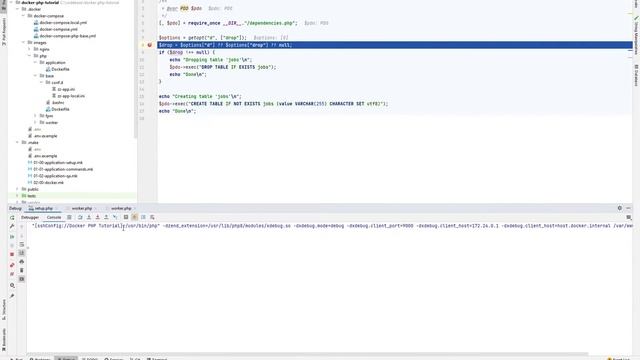Expand the nginx folder
Viewport: 640px width, 360px height.
[x=29, y=49]
